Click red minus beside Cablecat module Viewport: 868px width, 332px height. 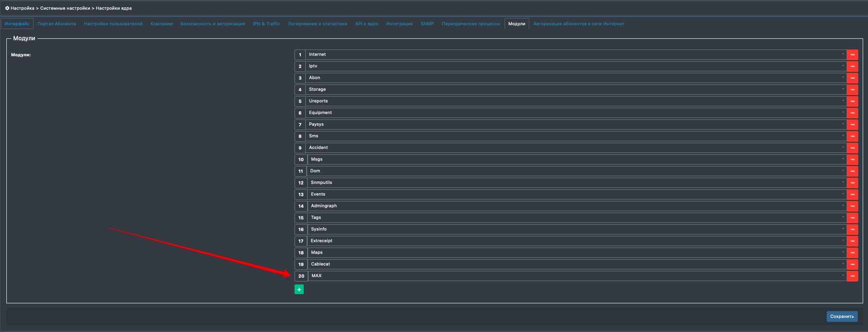pos(852,265)
